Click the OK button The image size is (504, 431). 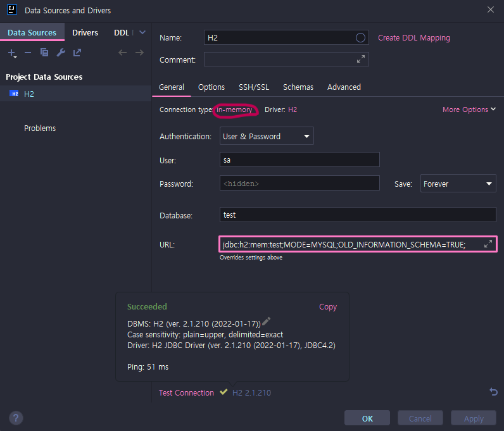click(367, 418)
